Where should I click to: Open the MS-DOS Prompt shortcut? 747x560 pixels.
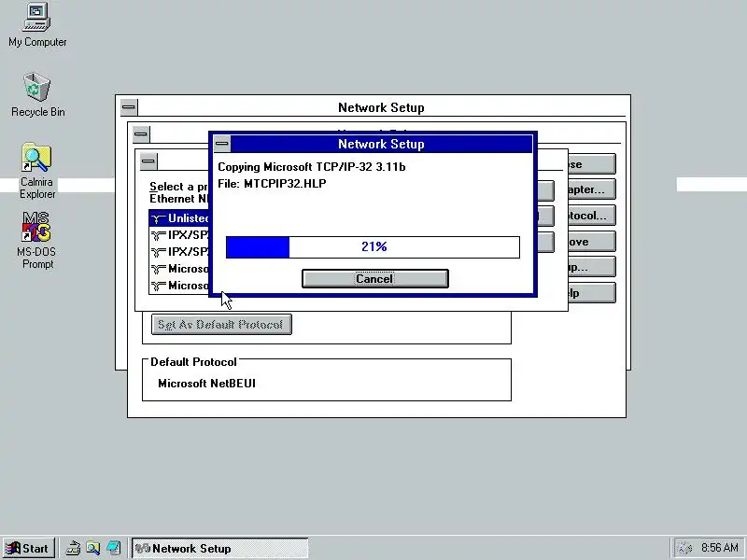(x=36, y=241)
